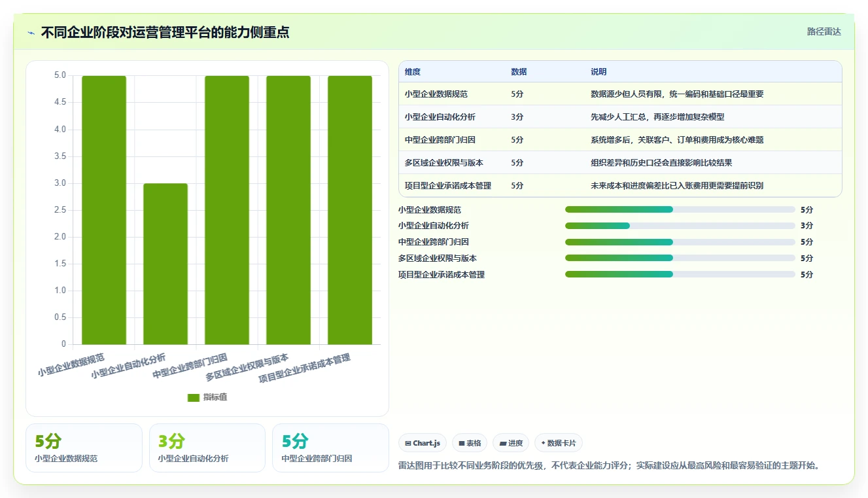Click the 5.0 y-axis tick label
The image size is (868, 498).
coord(60,75)
